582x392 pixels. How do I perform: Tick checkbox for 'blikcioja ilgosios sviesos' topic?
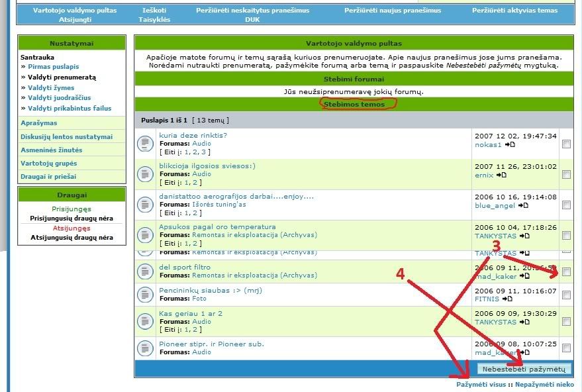(x=566, y=174)
